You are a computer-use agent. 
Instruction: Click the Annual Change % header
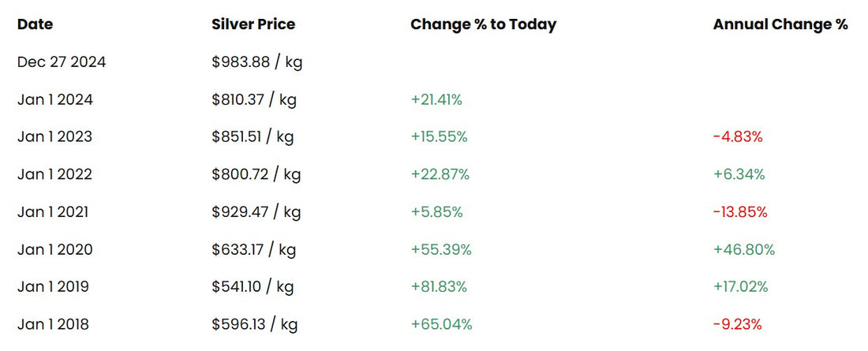780,24
